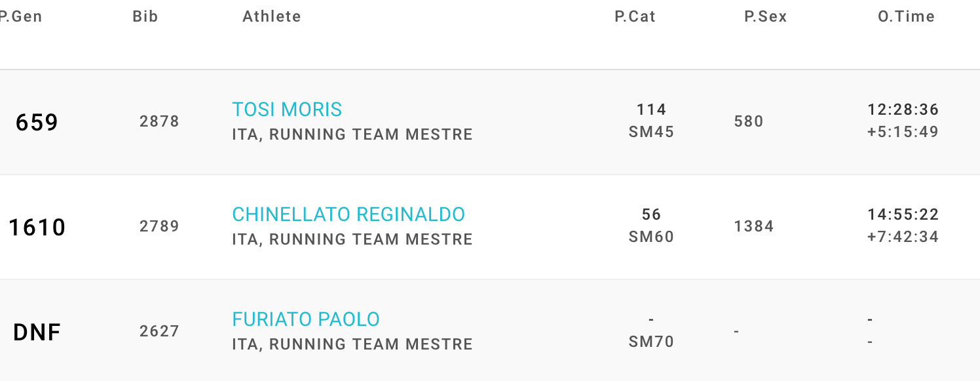This screenshot has width=980, height=381.
Task: Select general position 659 cell
Action: click(x=37, y=123)
